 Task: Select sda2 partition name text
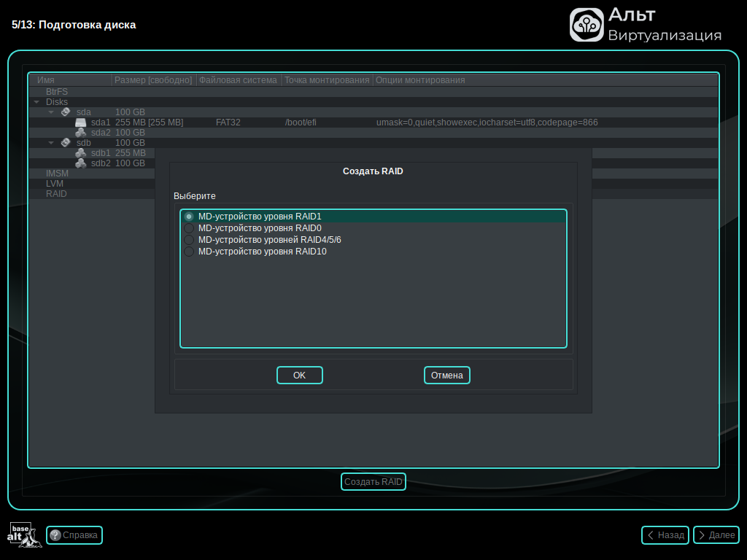pos(101,133)
